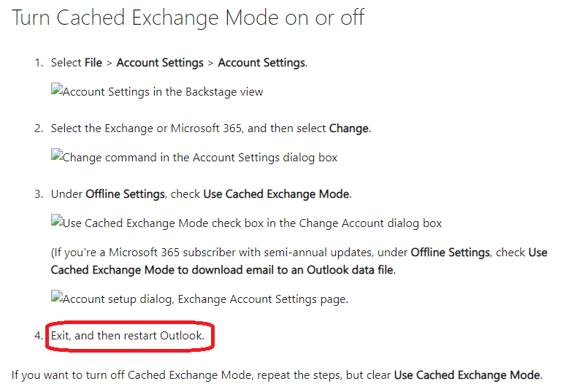Click the step number 4 list marker
This screenshot has width=563, height=392.
[39, 336]
